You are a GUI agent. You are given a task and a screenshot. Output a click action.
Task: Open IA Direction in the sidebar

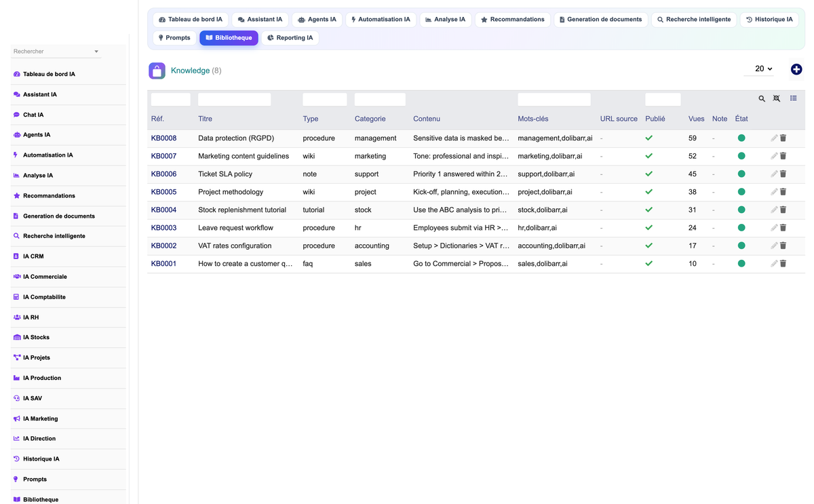pyautogui.click(x=39, y=439)
